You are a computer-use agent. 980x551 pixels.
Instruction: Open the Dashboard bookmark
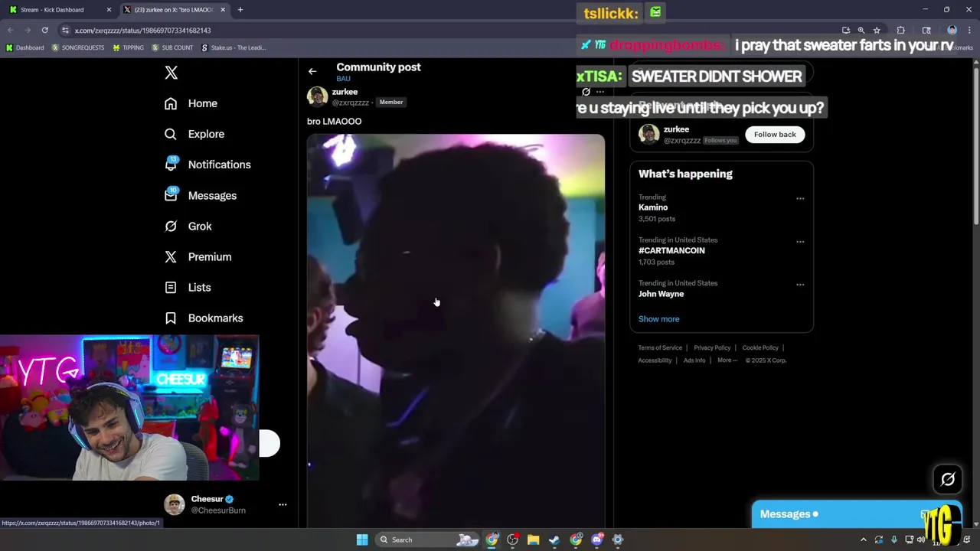pos(24,47)
